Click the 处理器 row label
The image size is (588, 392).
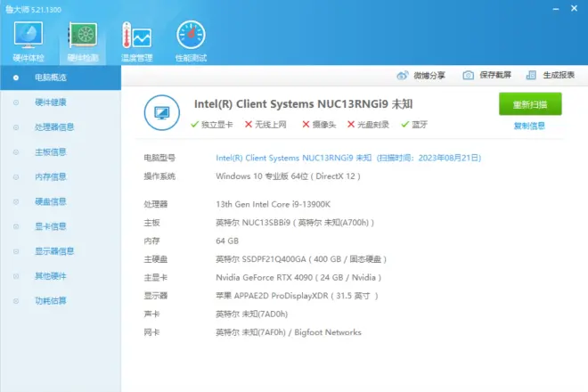[156, 204]
